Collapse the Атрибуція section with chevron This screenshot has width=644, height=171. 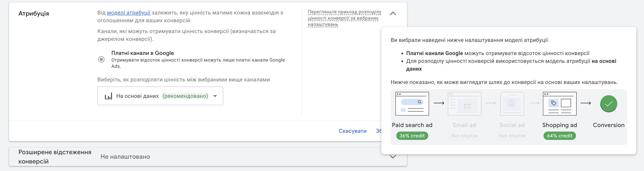pos(393,14)
